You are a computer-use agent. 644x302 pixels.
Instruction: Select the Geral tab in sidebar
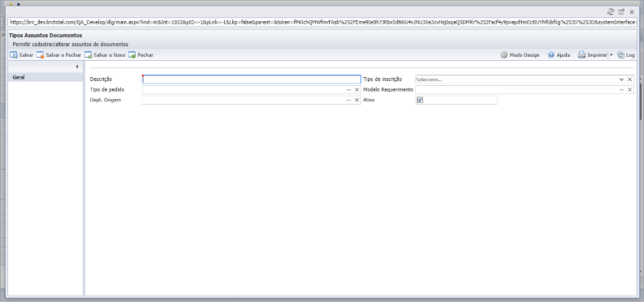(45, 77)
